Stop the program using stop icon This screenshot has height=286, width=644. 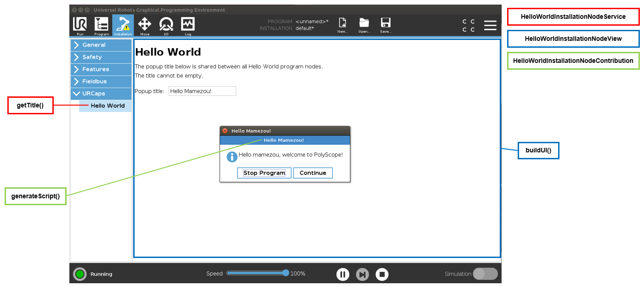coord(382,275)
